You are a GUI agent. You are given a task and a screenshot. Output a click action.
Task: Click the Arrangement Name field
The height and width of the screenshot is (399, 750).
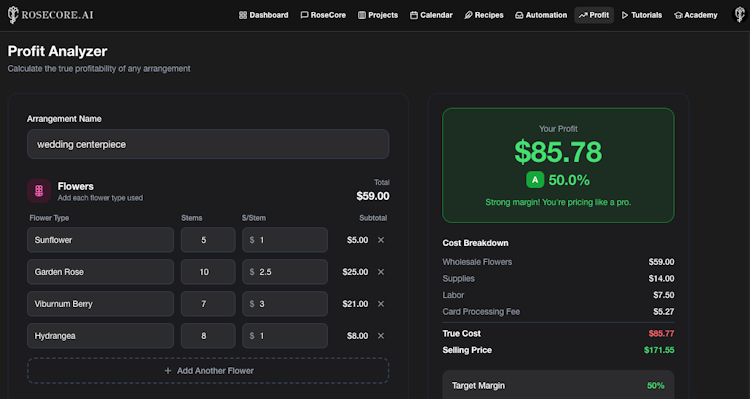coord(208,144)
